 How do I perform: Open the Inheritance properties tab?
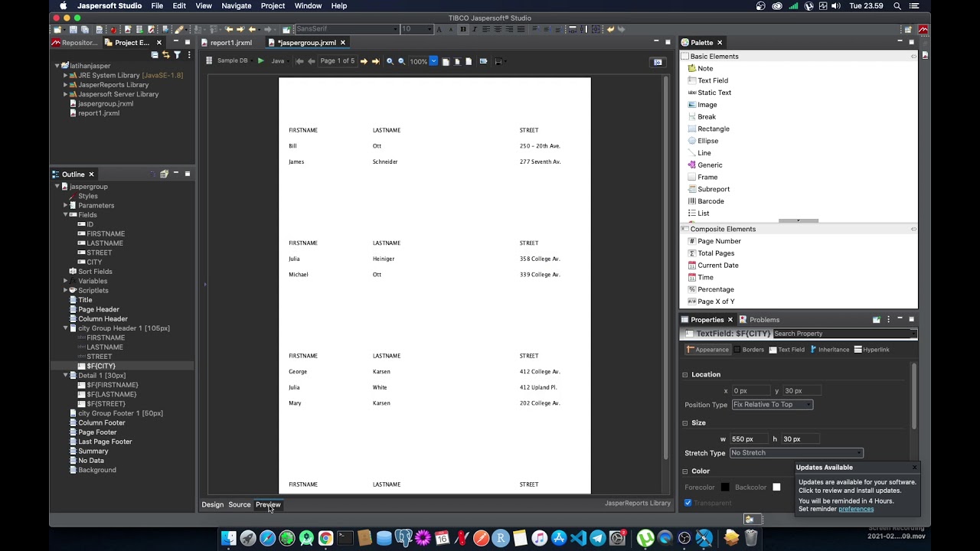(x=830, y=350)
